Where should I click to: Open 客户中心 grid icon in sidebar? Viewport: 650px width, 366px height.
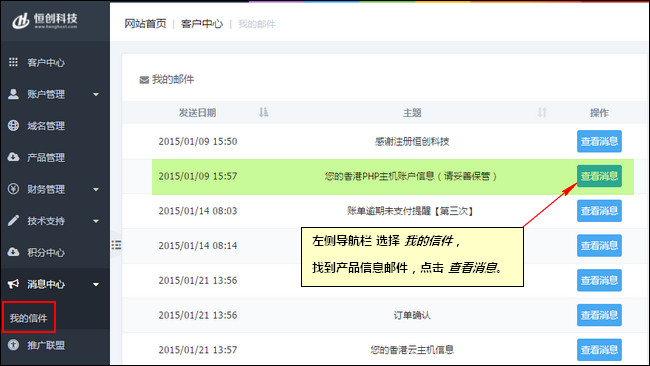13,62
